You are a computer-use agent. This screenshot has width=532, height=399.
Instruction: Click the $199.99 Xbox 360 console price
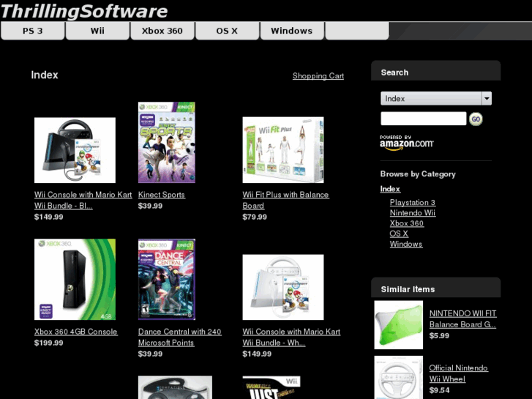click(48, 343)
